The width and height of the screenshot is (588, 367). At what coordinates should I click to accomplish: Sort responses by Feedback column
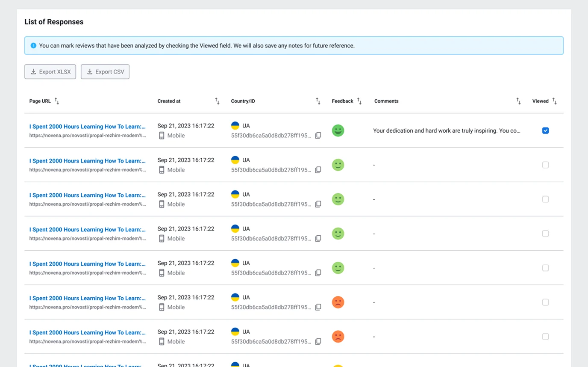click(359, 101)
